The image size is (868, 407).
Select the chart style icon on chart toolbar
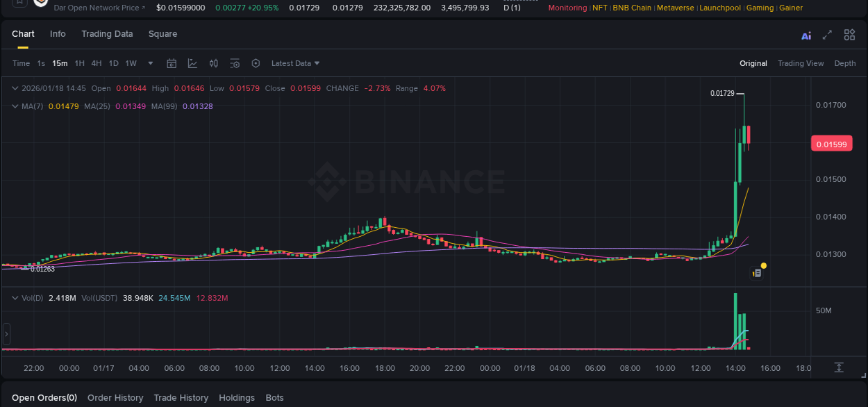[x=192, y=63]
